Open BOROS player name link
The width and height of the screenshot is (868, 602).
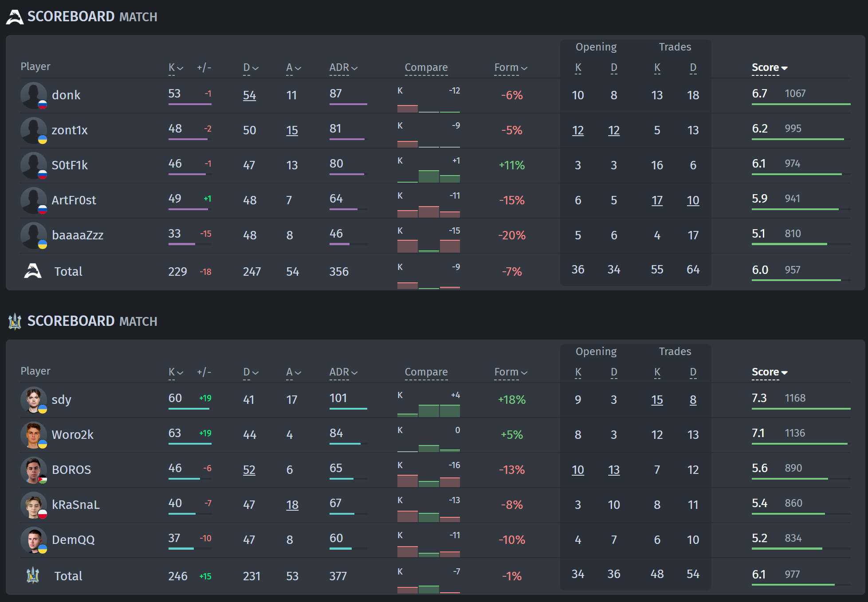point(71,470)
